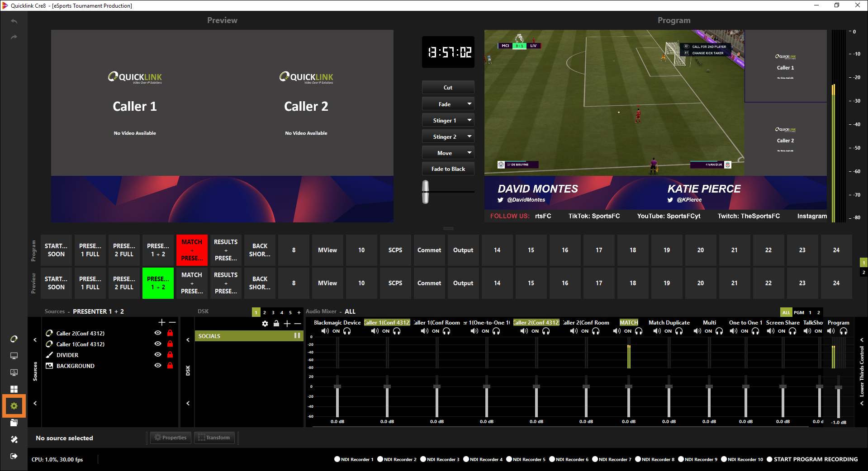Enable NDI Recorder 1
The image size is (868, 471).
tap(337, 459)
